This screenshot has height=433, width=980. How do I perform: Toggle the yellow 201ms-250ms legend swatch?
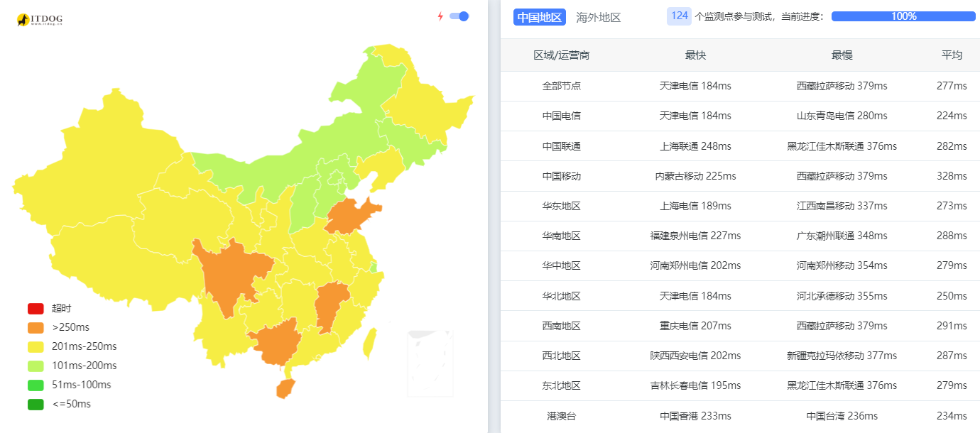36,347
